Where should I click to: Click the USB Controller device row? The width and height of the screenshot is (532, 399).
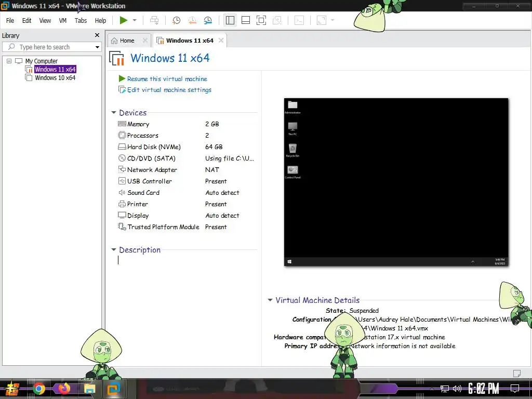(x=187, y=181)
